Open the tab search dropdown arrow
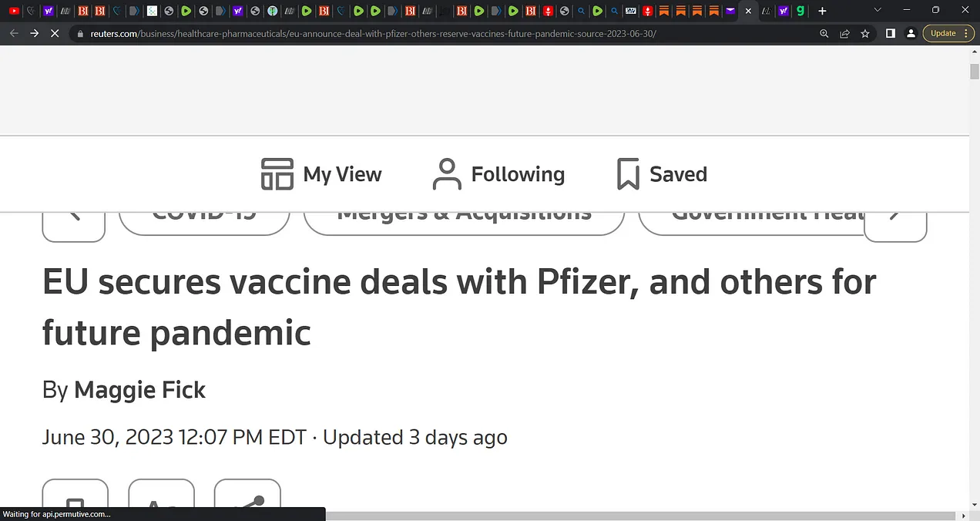This screenshot has width=980, height=521. tap(878, 11)
